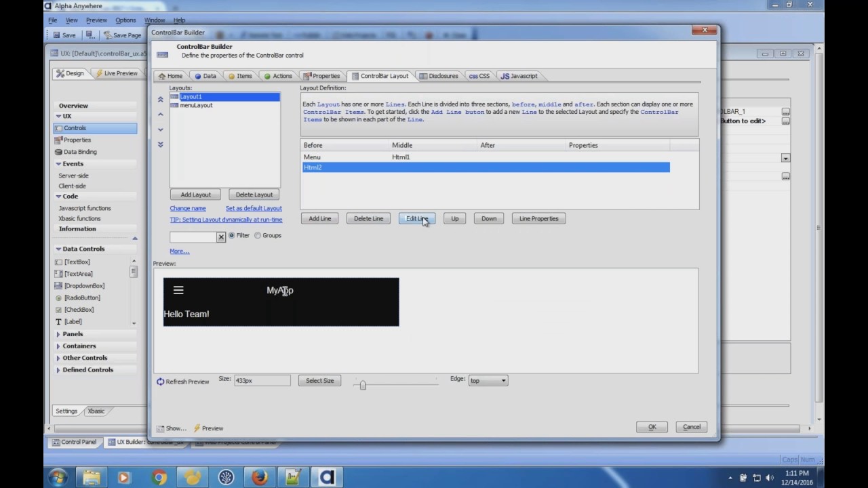Move layout down one with single down arrow
This screenshot has width=868, height=488.
point(161,129)
